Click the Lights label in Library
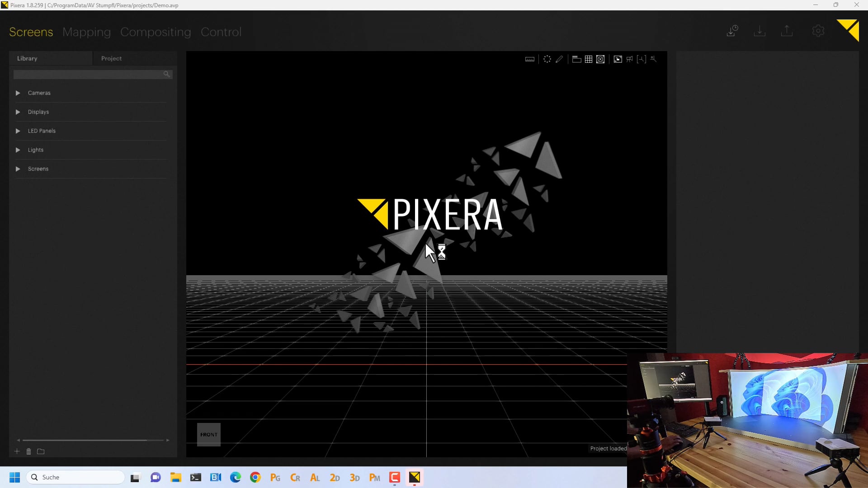Screen dimensions: 868x488 pos(36,150)
